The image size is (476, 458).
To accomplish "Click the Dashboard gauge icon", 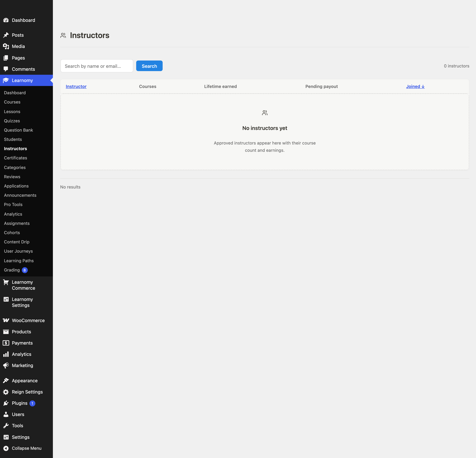I will click(x=6, y=20).
